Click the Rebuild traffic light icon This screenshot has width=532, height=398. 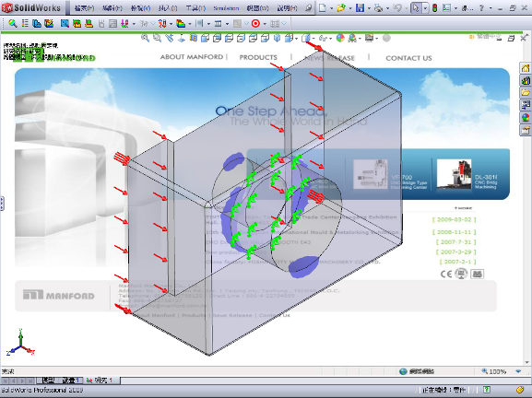tap(434, 7)
